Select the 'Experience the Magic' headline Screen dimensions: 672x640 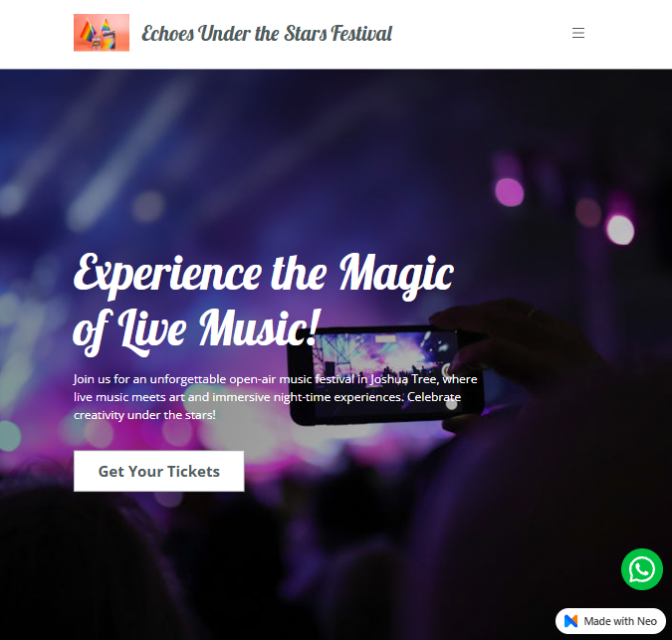264,274
